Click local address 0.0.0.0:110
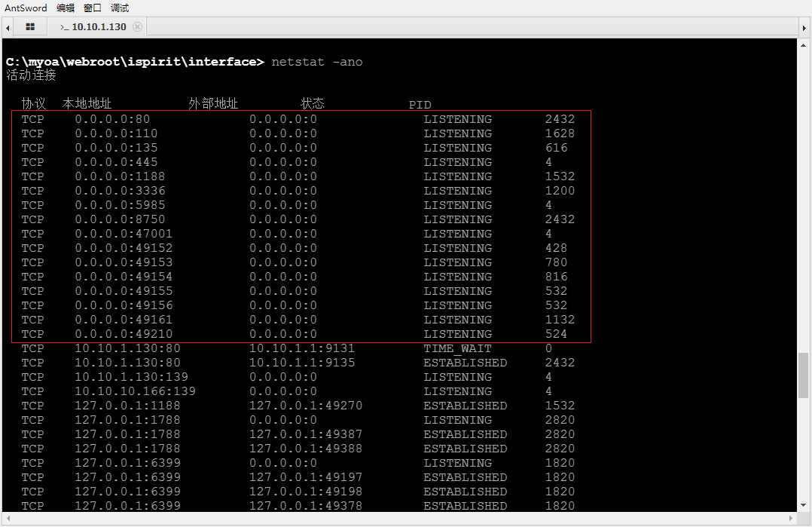 [116, 133]
